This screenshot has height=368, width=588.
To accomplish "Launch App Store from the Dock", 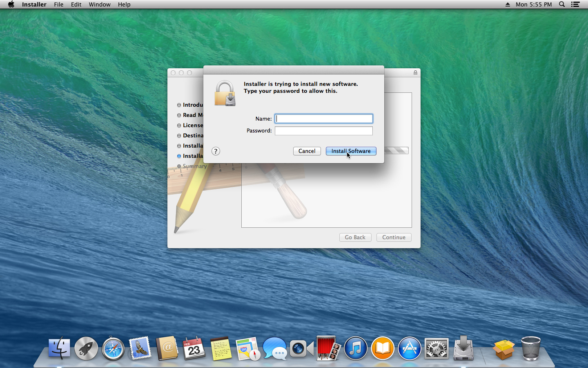I will click(x=409, y=349).
